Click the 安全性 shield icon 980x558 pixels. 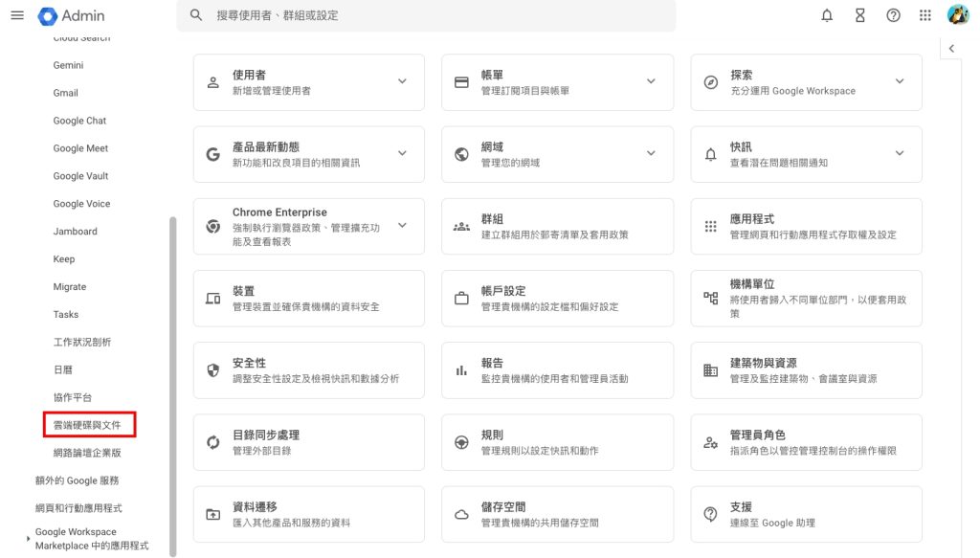click(x=213, y=370)
